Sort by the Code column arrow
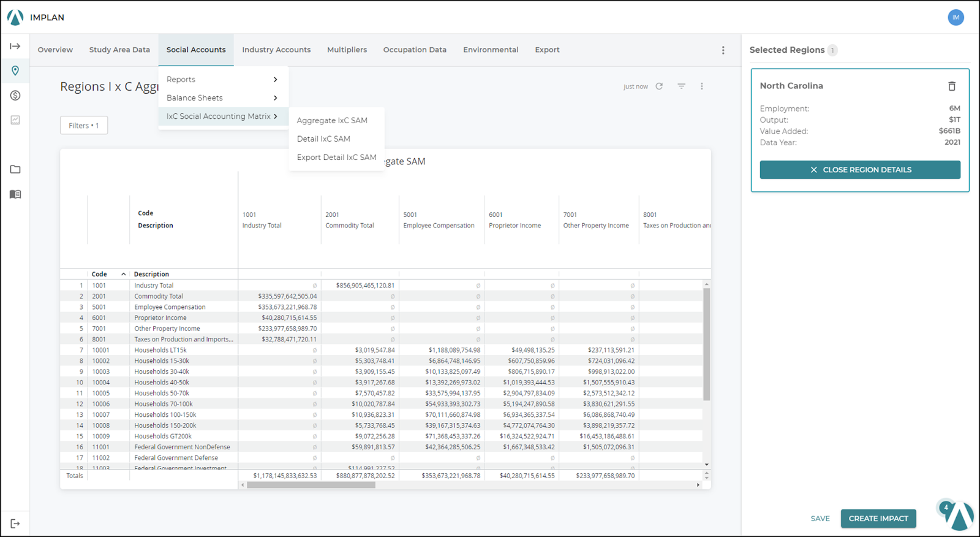 click(123, 274)
